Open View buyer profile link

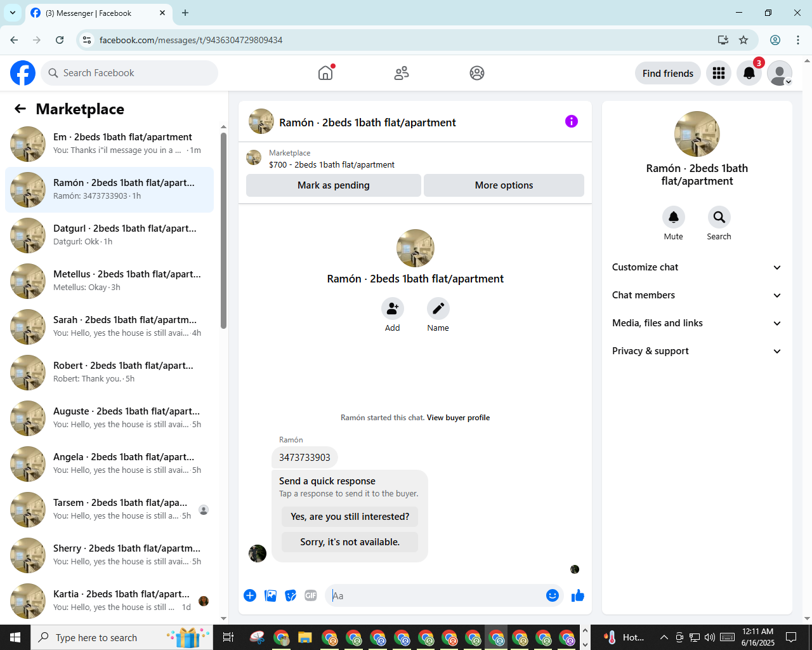[458, 418]
